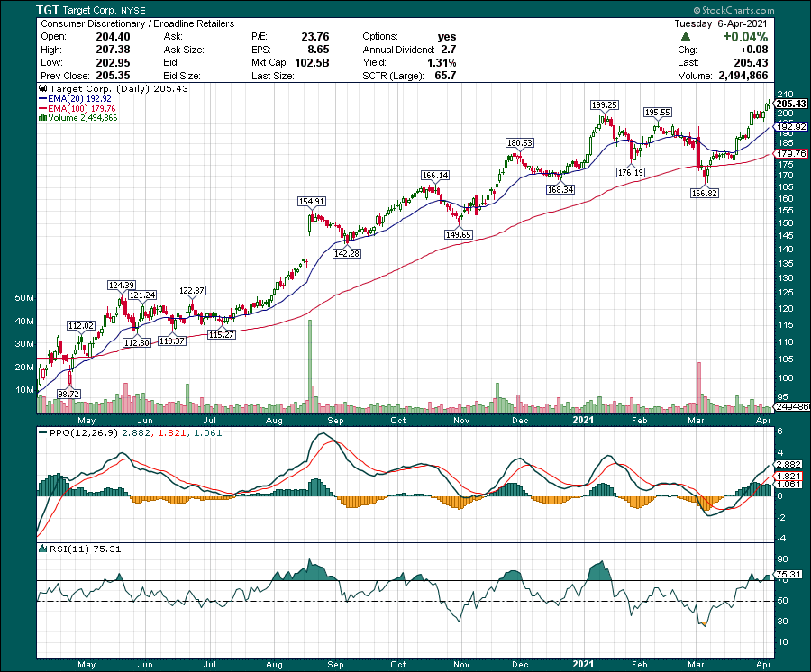Click the 166.14 peak price label

tap(435, 176)
